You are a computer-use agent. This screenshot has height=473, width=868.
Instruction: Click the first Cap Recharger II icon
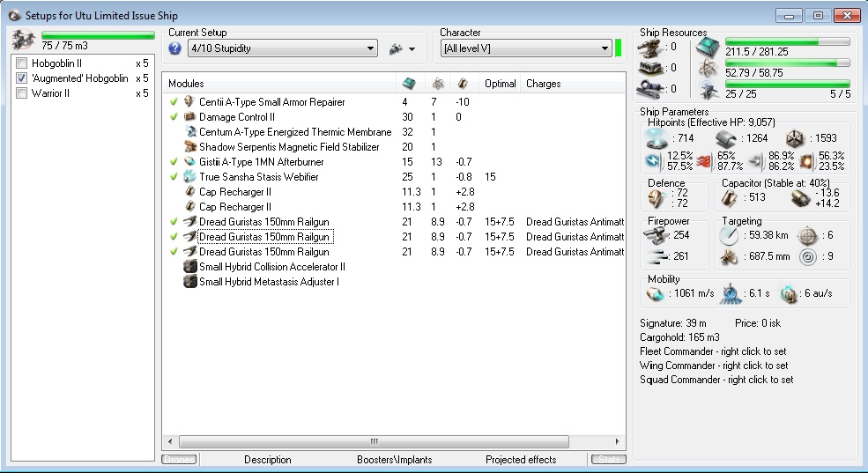point(189,191)
